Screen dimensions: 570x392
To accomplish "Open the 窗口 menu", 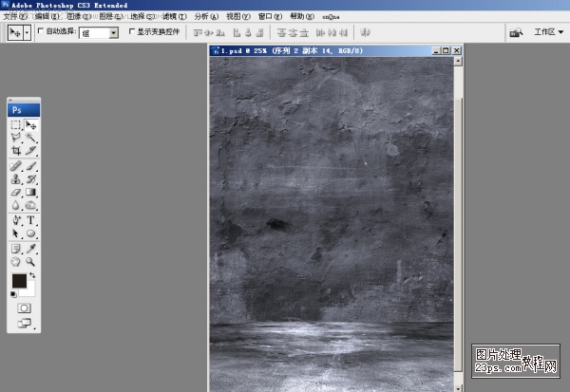I will click(x=270, y=17).
